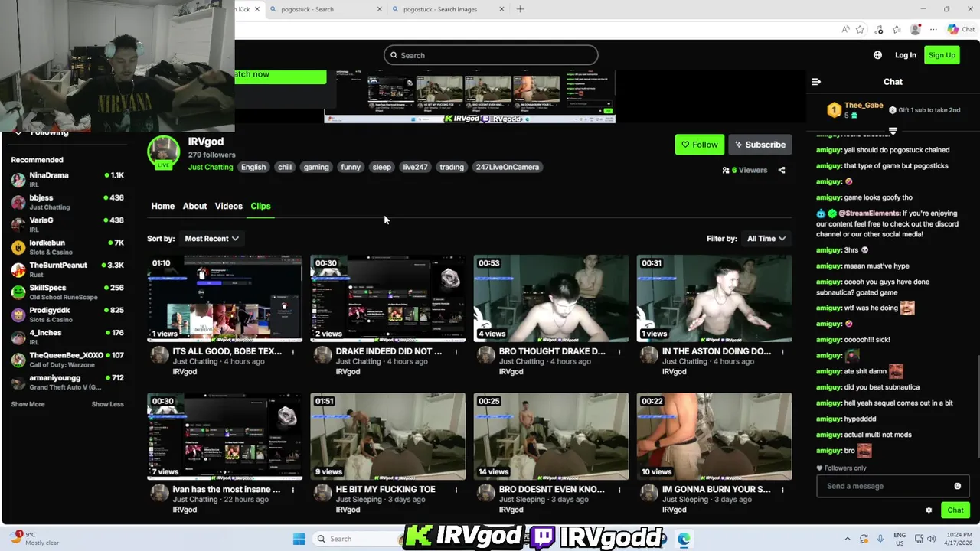Click the green Sign Up button
The height and width of the screenshot is (551, 980).
click(942, 55)
